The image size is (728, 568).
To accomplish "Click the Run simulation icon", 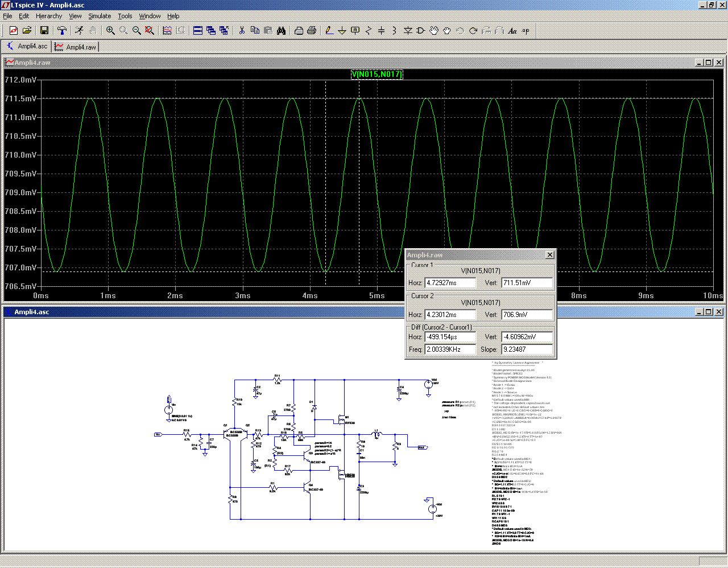I will [79, 31].
